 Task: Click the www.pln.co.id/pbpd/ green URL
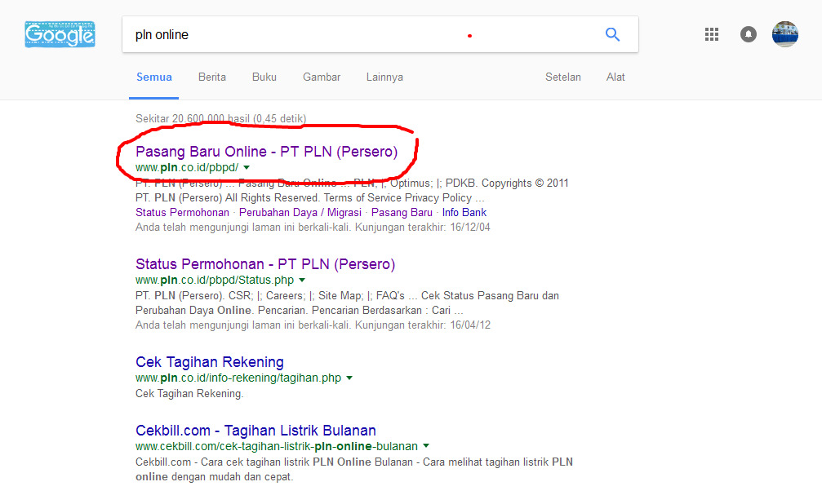[187, 168]
